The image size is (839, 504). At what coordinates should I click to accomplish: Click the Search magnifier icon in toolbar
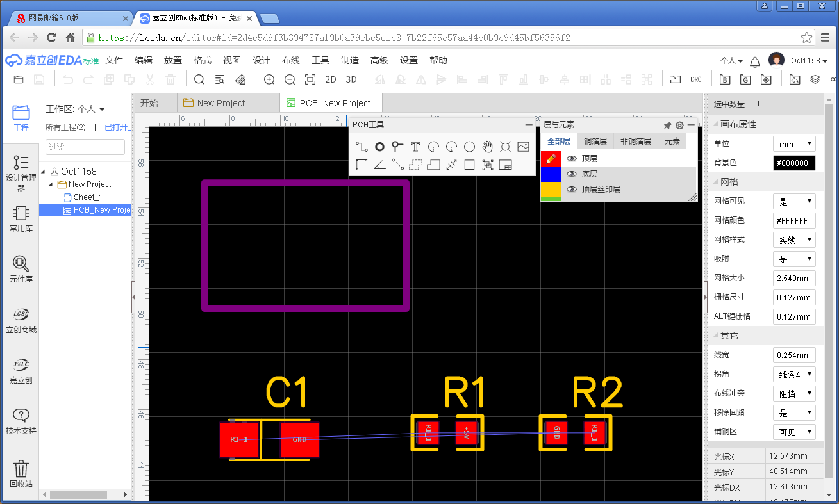(x=199, y=79)
